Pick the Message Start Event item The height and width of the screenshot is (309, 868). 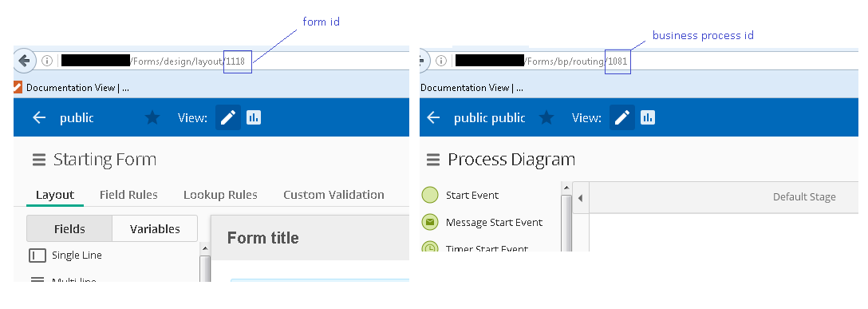coord(482,223)
